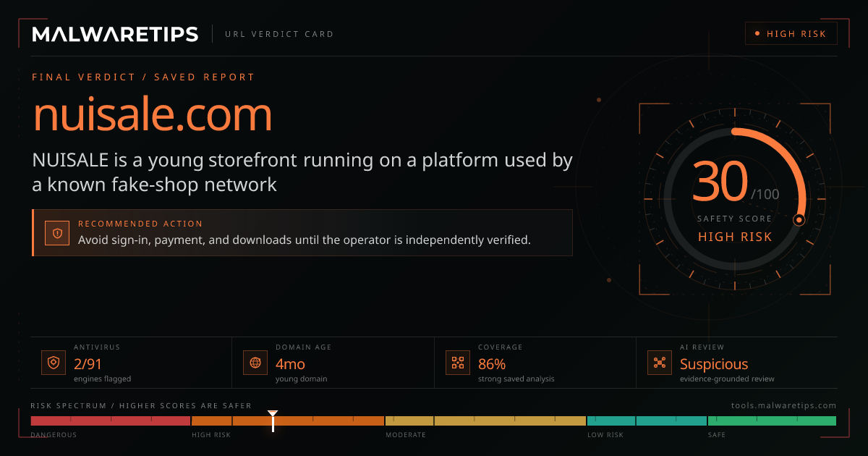Image resolution: width=868 pixels, height=456 pixels.
Task: Click the "ANTIVIRUS" stat heading
Action: [97, 347]
